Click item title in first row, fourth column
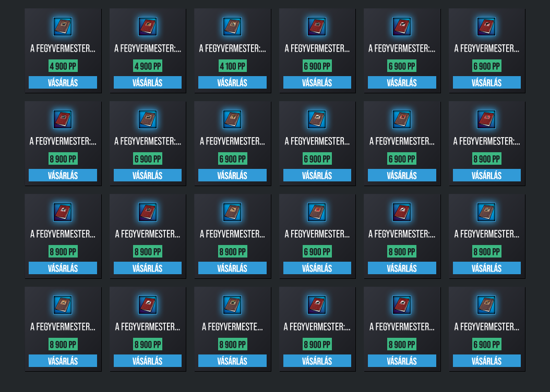The height and width of the screenshot is (392, 550). pos(317,48)
